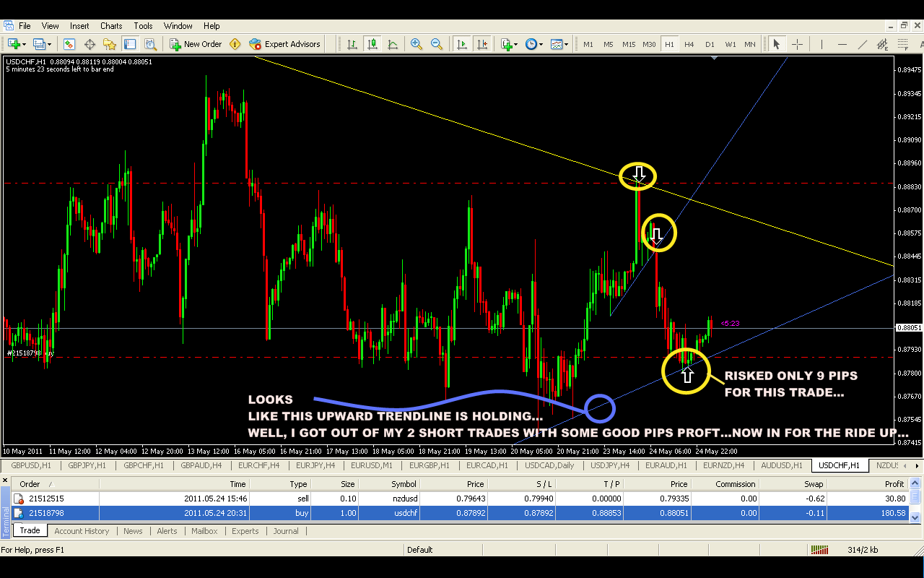Expand the periodicity clock dropdown
This screenshot has height=578, width=924.
(x=534, y=44)
